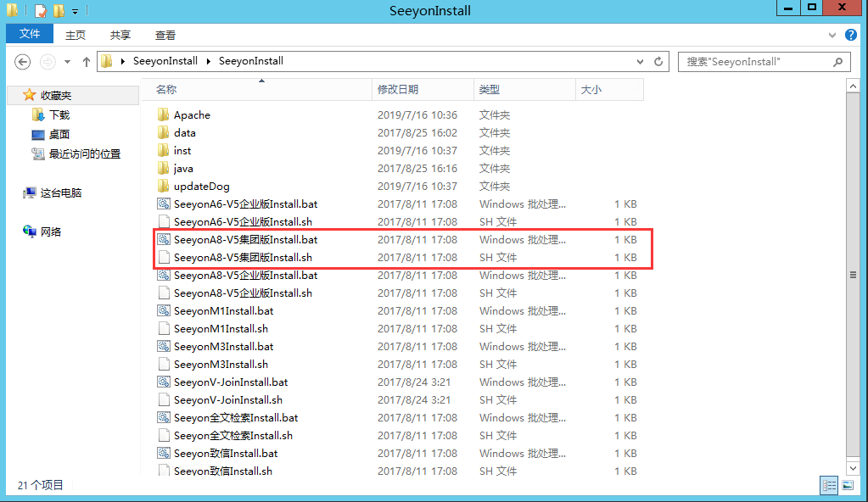Sort by 名称 column header

tap(257, 89)
